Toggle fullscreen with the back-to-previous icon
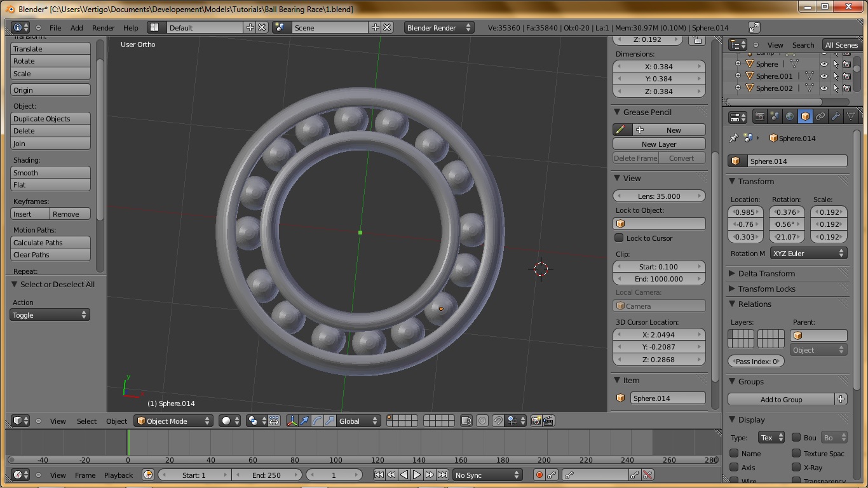The height and width of the screenshot is (488, 868). point(754,27)
